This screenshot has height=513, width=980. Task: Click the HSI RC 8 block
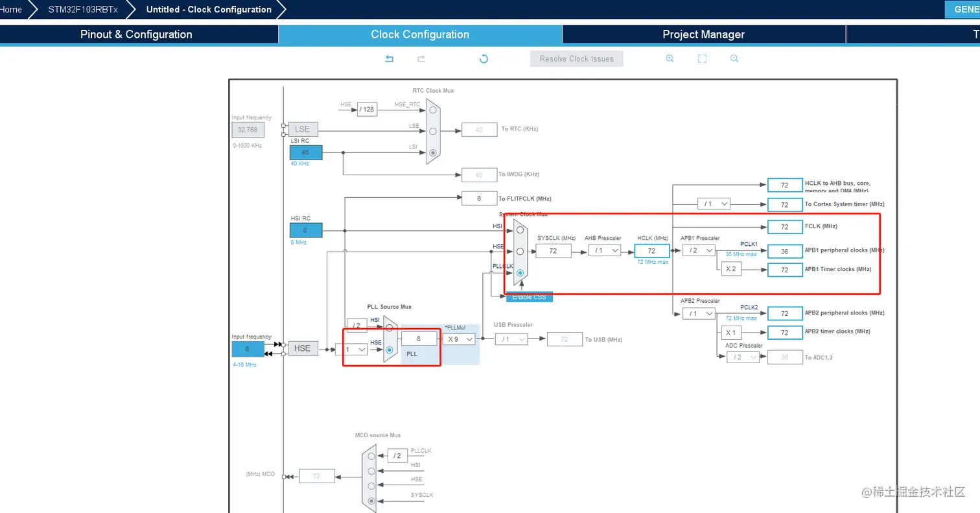(x=305, y=230)
